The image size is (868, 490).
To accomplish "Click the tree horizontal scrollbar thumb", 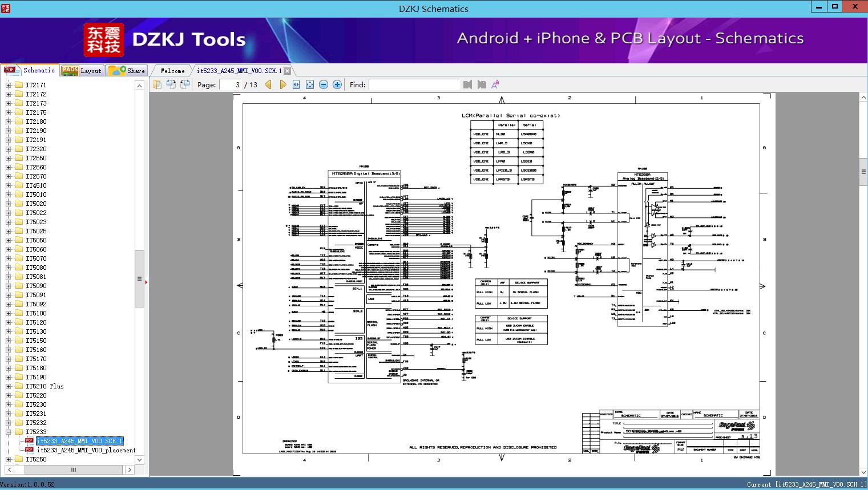I will point(73,470).
